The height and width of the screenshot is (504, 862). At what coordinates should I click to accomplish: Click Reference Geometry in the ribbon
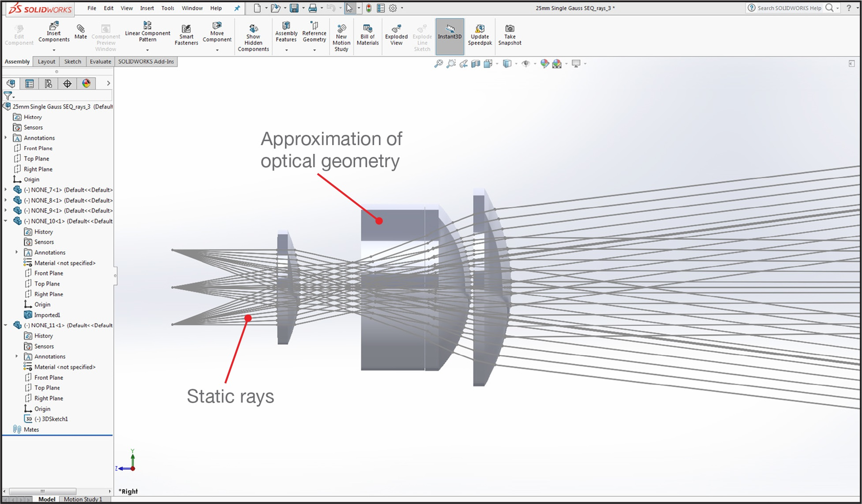(314, 35)
